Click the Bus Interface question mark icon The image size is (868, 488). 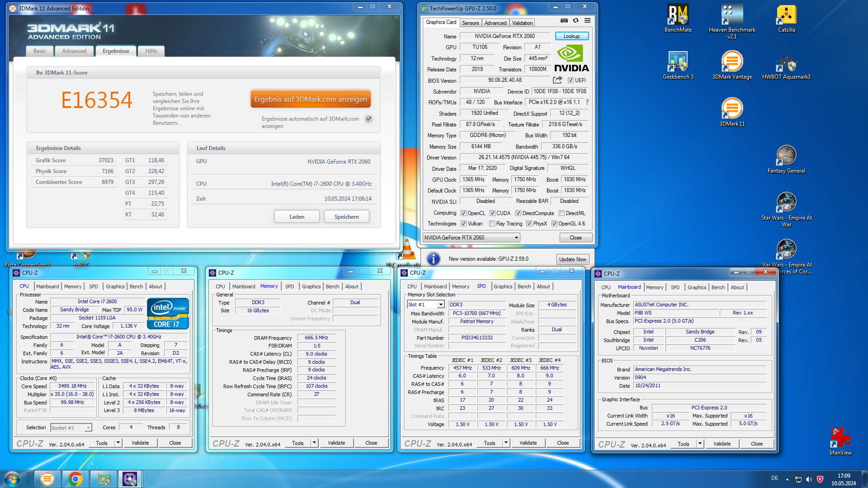(587, 102)
